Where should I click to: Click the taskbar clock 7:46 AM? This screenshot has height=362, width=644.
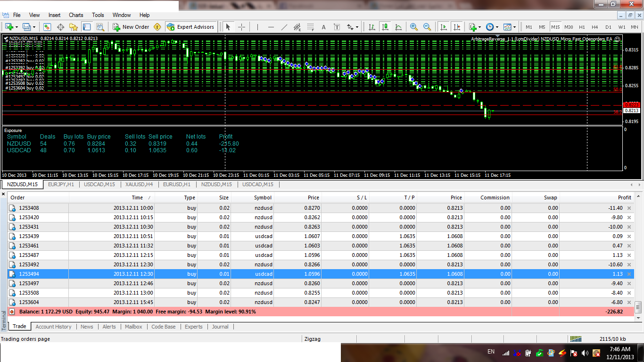pyautogui.click(x=620, y=349)
